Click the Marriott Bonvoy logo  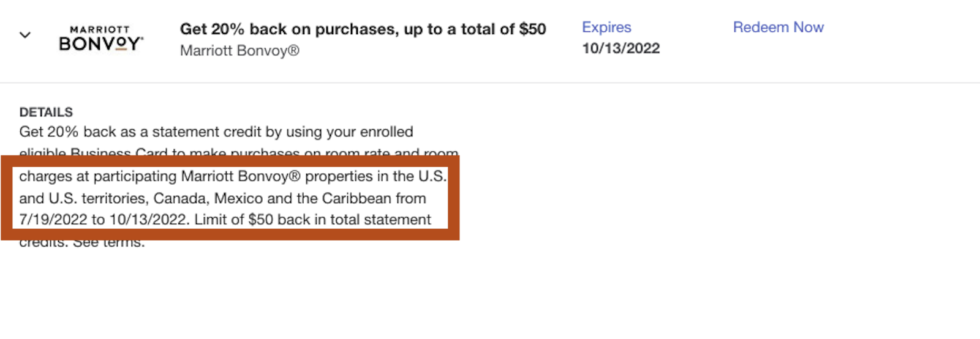[x=101, y=38]
